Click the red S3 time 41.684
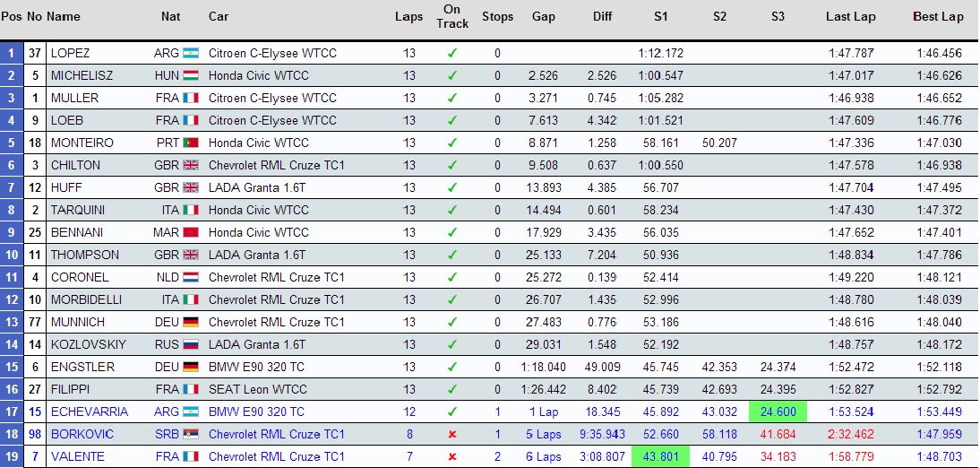Image resolution: width=980 pixels, height=468 pixels. (778, 435)
